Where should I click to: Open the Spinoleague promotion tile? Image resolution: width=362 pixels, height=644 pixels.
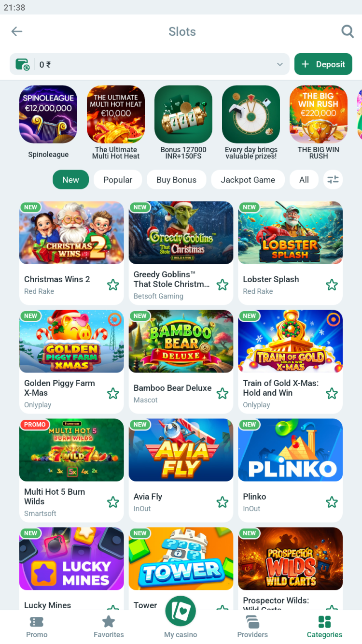click(x=48, y=122)
